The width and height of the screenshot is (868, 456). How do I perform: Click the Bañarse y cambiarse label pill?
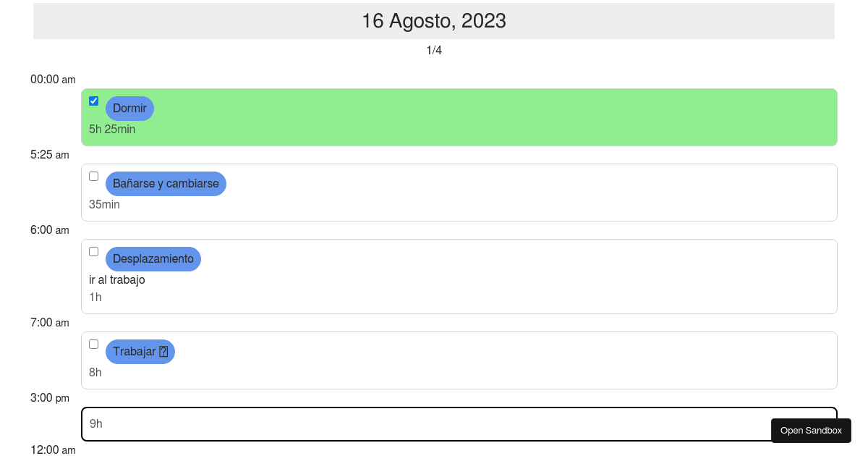166,183
